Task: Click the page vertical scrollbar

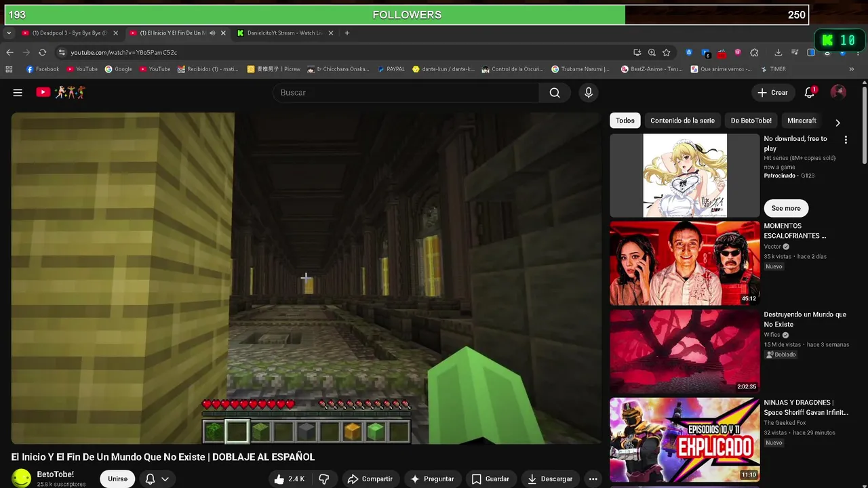Action: pos(864,125)
